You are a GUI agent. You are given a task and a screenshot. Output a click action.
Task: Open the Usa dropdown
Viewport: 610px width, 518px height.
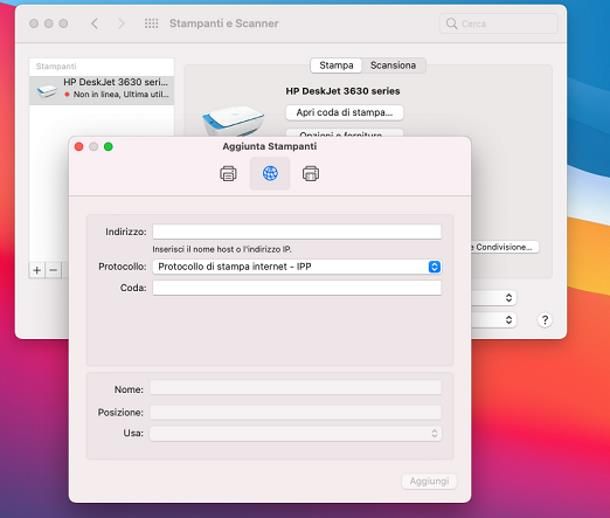[296, 434]
